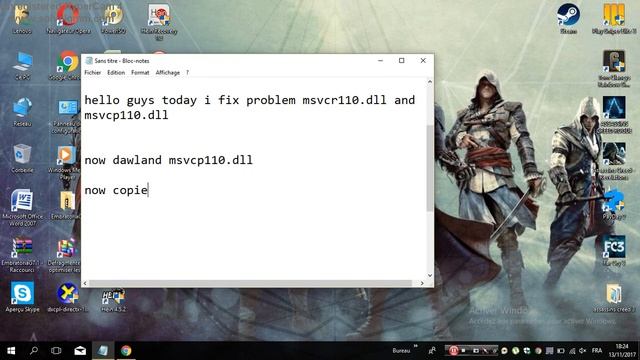This screenshot has height=360, width=640.
Task: Open the clock showing 13/11/2017
Action: pos(622,351)
